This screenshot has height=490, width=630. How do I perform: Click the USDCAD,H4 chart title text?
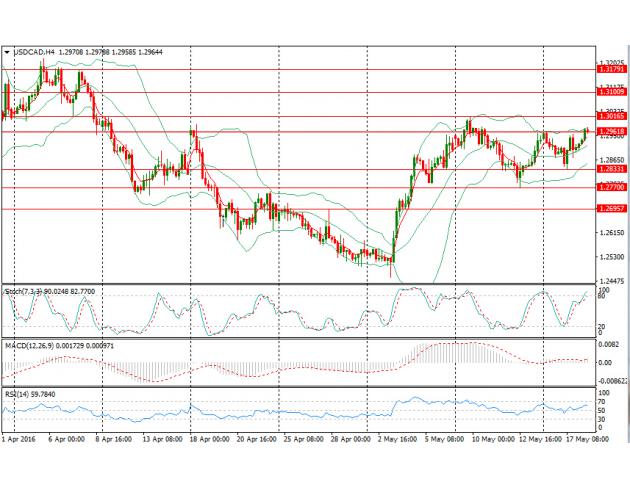[x=33, y=50]
